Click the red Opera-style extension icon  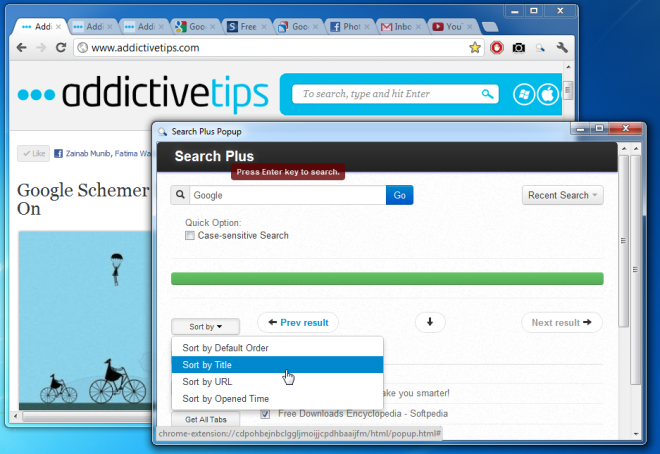497,48
